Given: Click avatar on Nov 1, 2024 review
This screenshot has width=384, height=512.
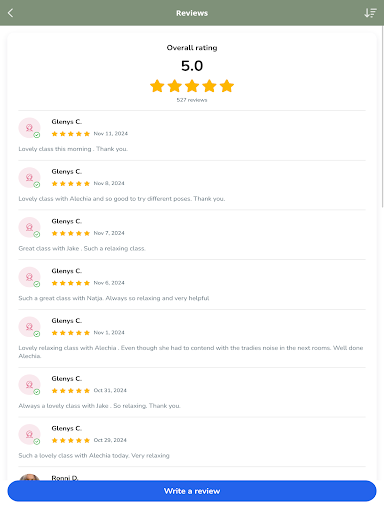Looking at the screenshot, I should pyautogui.click(x=29, y=326).
